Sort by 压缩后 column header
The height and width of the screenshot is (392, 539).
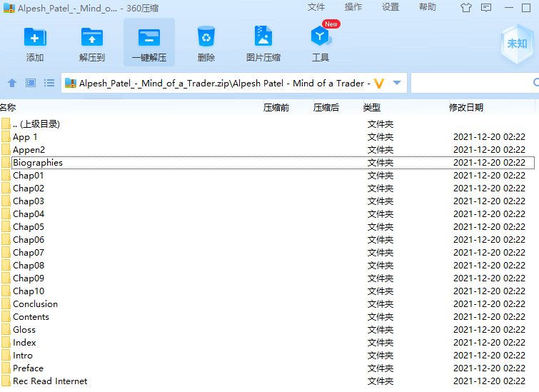click(x=326, y=108)
